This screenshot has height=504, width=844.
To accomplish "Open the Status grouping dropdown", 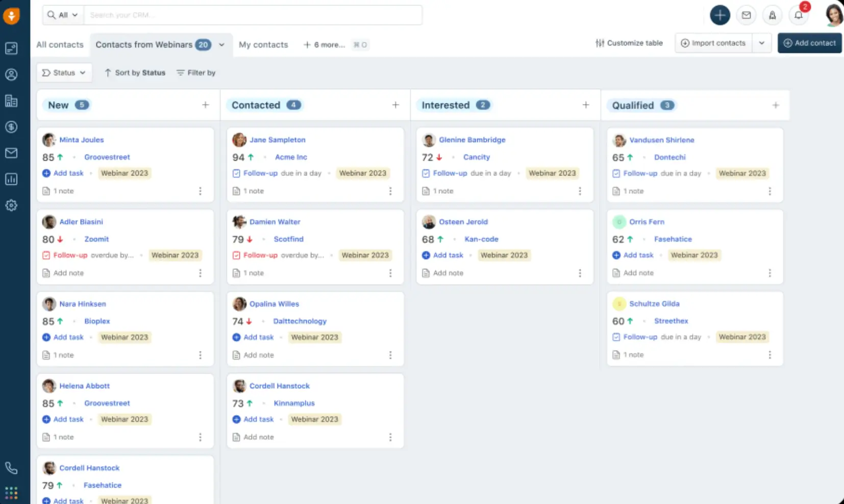I will [x=64, y=72].
